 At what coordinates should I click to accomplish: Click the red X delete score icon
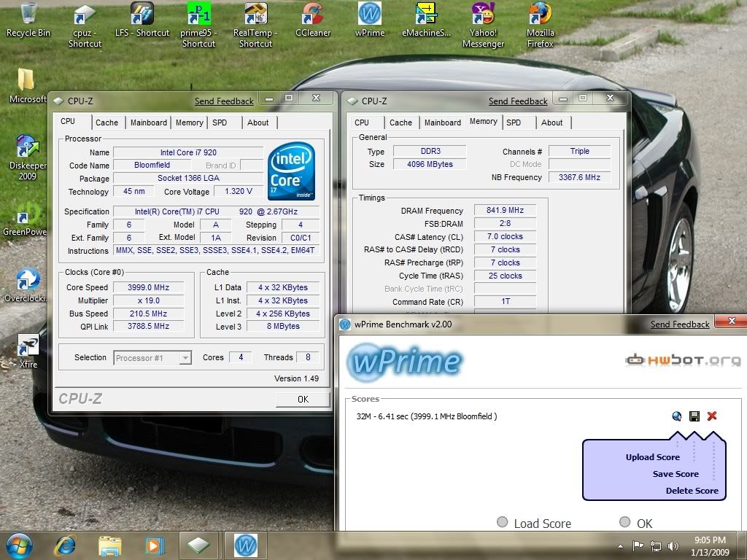point(712,416)
